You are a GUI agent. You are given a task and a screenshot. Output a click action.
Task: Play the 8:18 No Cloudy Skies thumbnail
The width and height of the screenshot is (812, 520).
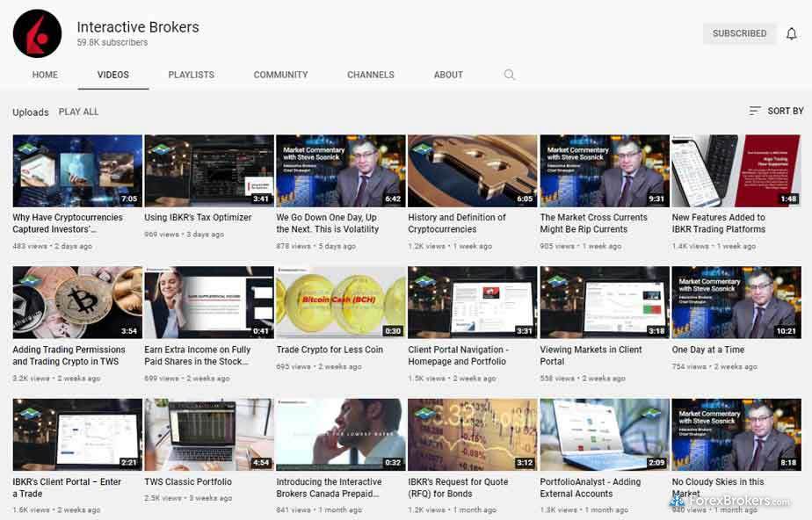click(736, 435)
